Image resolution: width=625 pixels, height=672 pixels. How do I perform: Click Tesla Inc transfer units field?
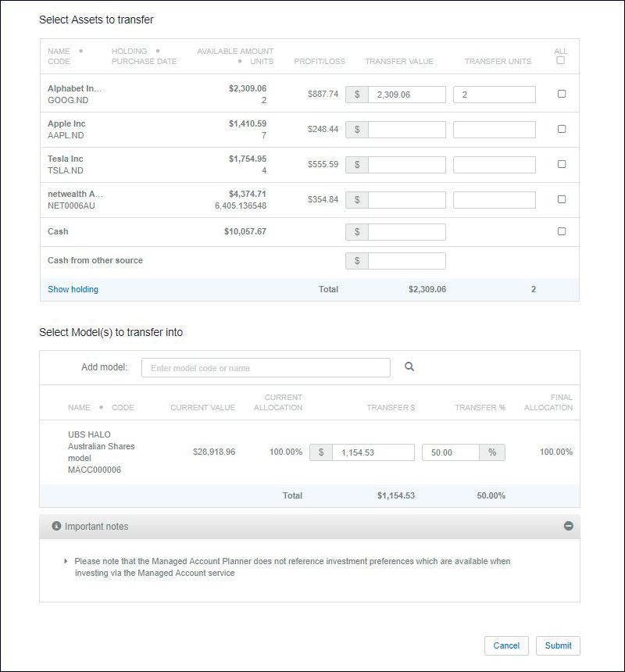[x=494, y=165]
